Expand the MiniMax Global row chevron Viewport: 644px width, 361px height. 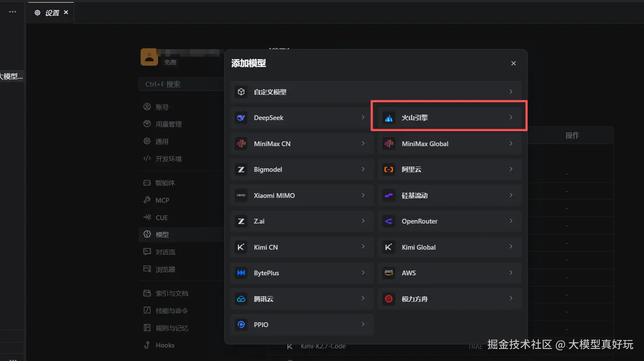[x=511, y=144]
